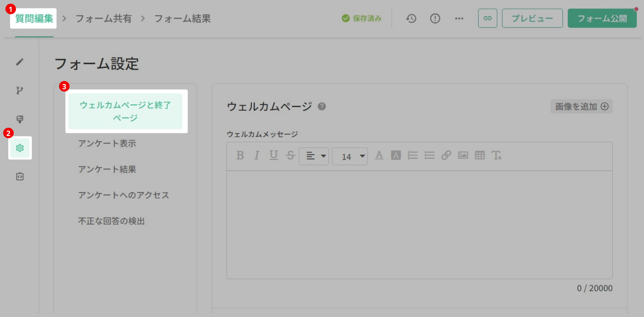Click the プレビュー button
This screenshot has height=317, width=644.
pyautogui.click(x=532, y=18)
